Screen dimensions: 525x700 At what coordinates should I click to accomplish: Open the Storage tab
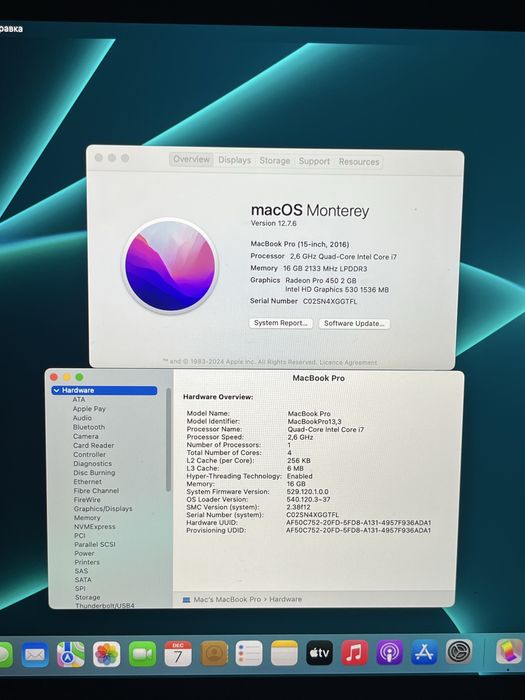pos(275,160)
